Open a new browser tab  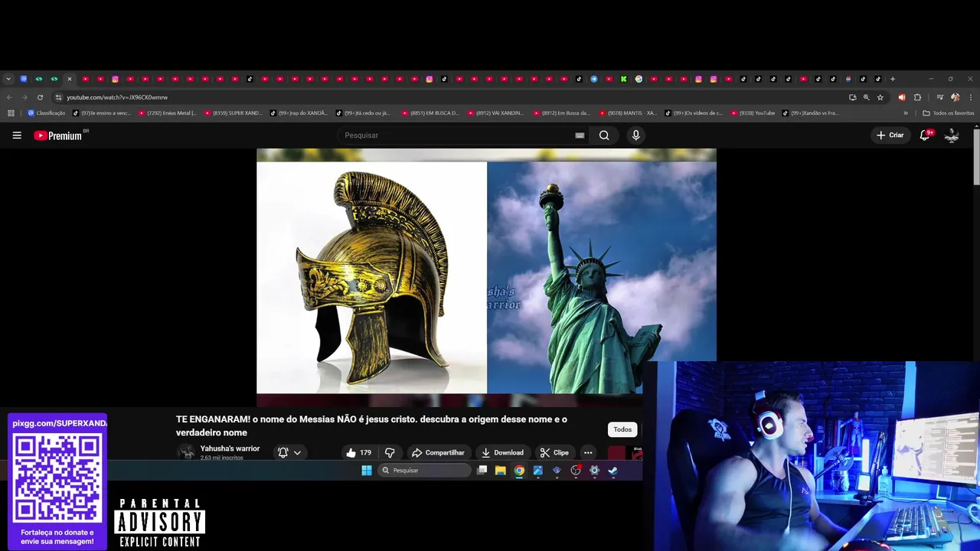pyautogui.click(x=893, y=79)
